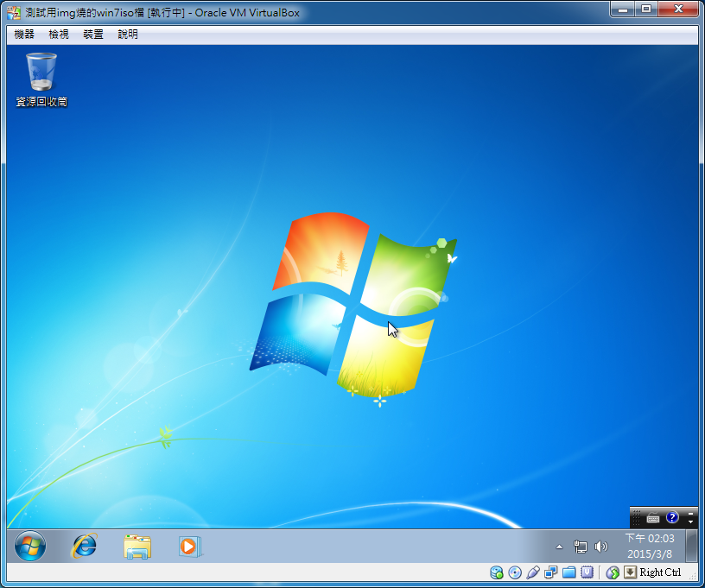Launch Windows Media Player from guest taskbar
The height and width of the screenshot is (588, 705).
tap(190, 547)
